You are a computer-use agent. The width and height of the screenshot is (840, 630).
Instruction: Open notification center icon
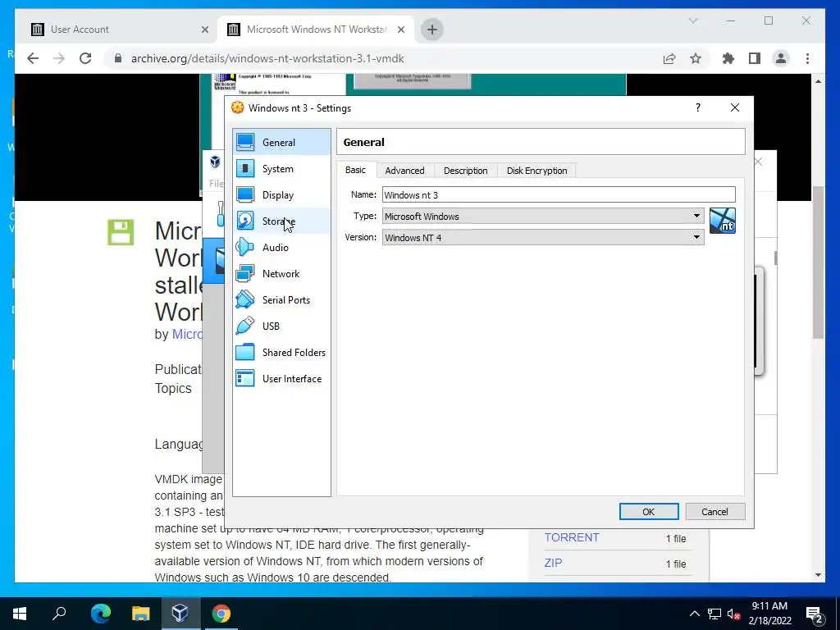pyautogui.click(x=815, y=614)
